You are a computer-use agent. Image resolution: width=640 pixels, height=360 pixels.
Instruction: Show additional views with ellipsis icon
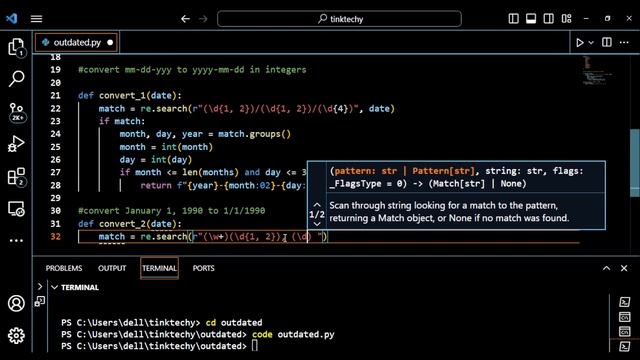click(16, 240)
